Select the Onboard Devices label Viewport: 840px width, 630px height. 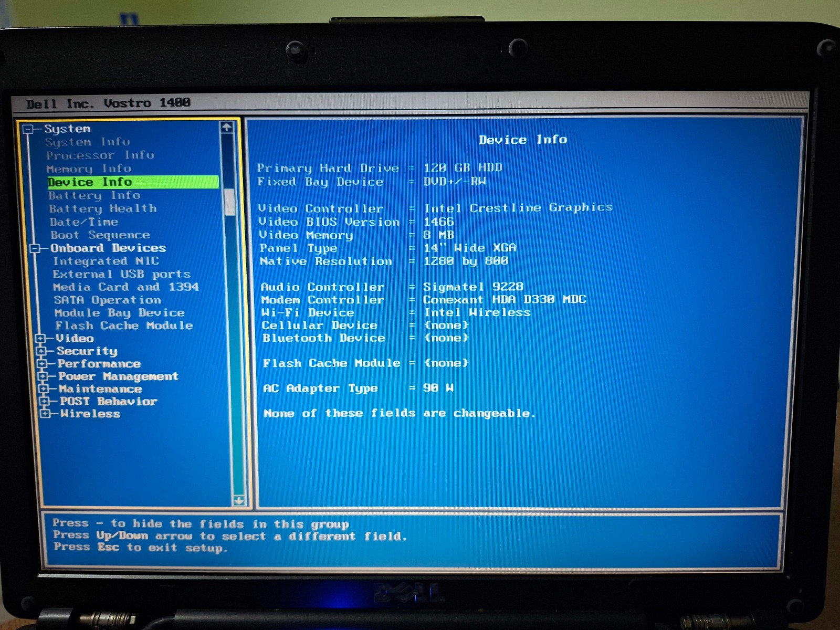click(108, 248)
